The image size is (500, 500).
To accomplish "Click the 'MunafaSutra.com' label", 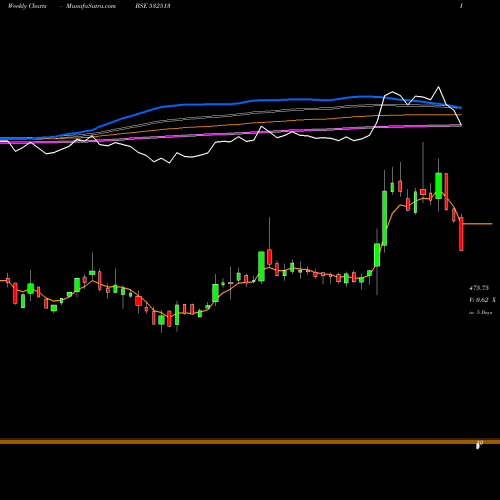I will tap(91, 6).
